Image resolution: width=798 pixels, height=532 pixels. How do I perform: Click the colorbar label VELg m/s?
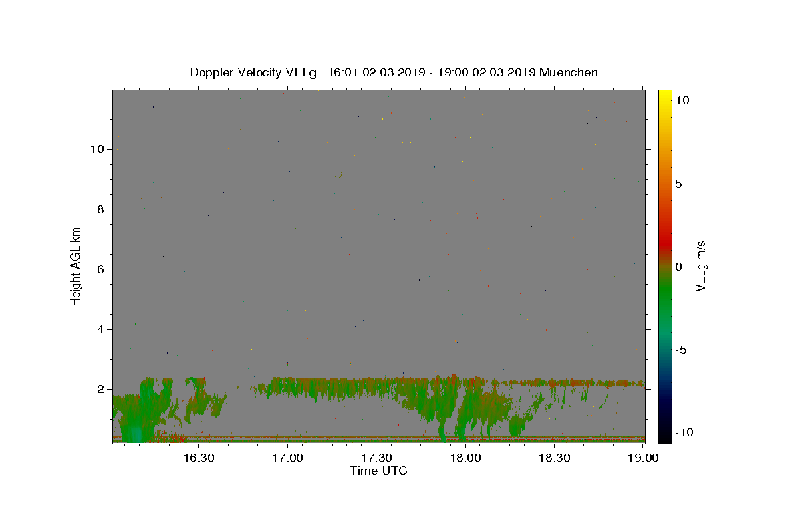click(x=700, y=267)
